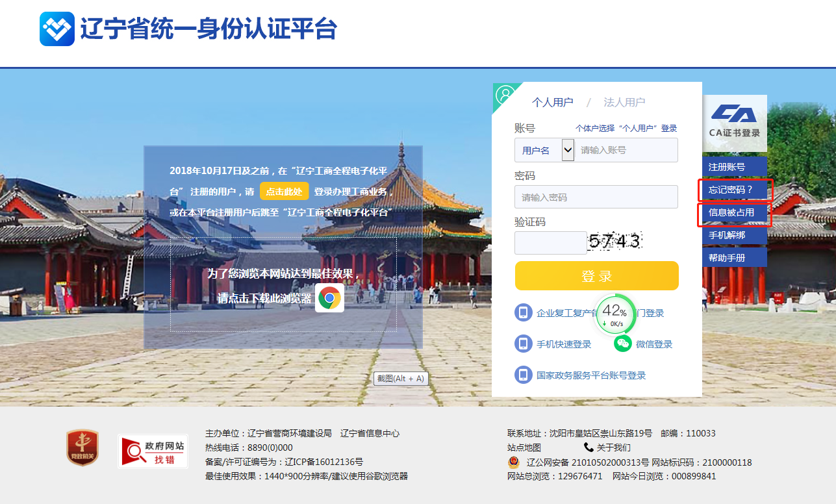Click the WeChat login icon
Screen dimensions: 836x504
(x=622, y=344)
